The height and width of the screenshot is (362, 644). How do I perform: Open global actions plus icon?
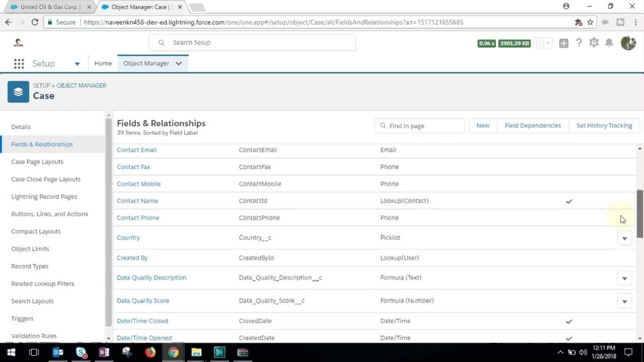click(563, 43)
